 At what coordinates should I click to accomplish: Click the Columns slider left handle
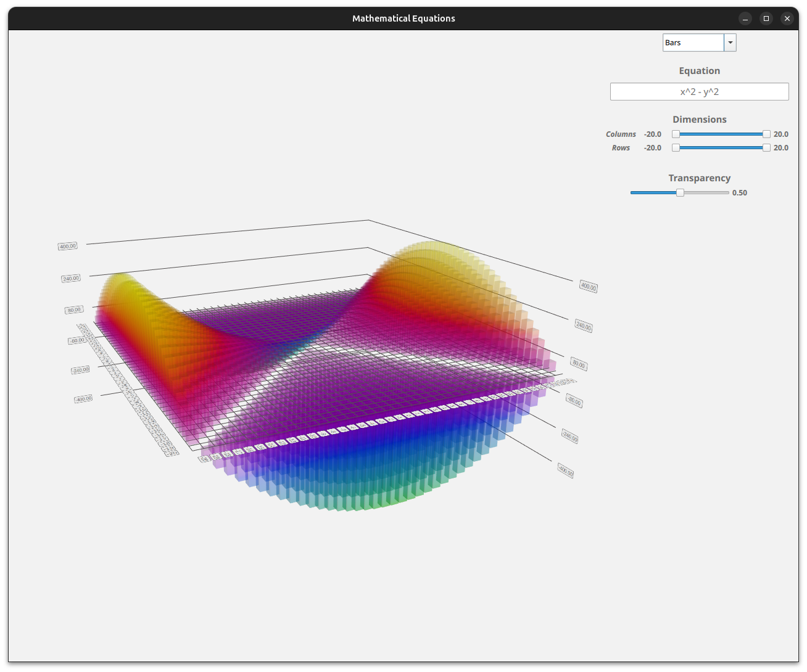676,134
